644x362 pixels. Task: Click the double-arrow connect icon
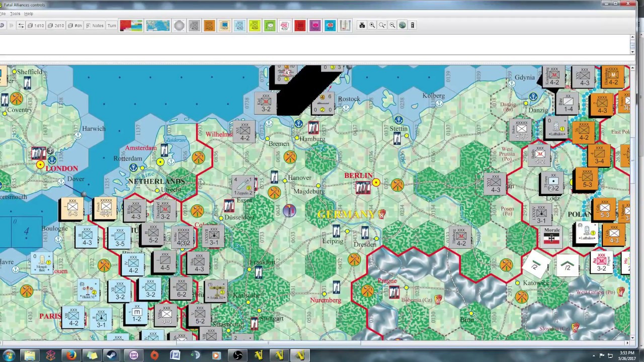(21, 25)
